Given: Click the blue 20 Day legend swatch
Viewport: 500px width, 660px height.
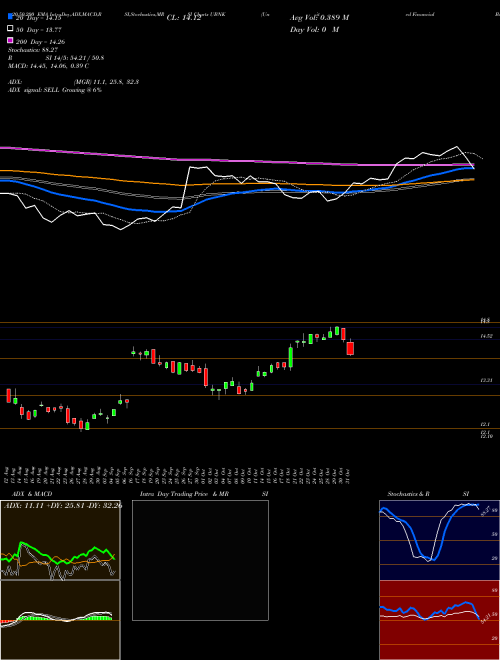Looking at the screenshot, I should (10, 17).
